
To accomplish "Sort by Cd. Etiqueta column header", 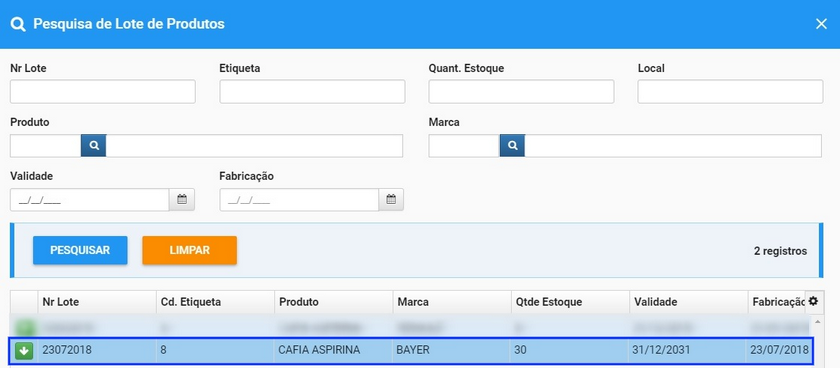I will click(215, 302).
